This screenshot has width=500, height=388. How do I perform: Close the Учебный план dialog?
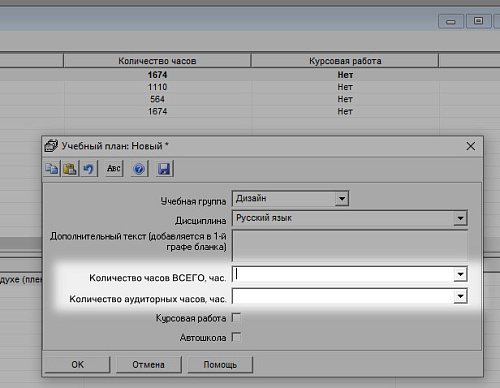coord(471,146)
